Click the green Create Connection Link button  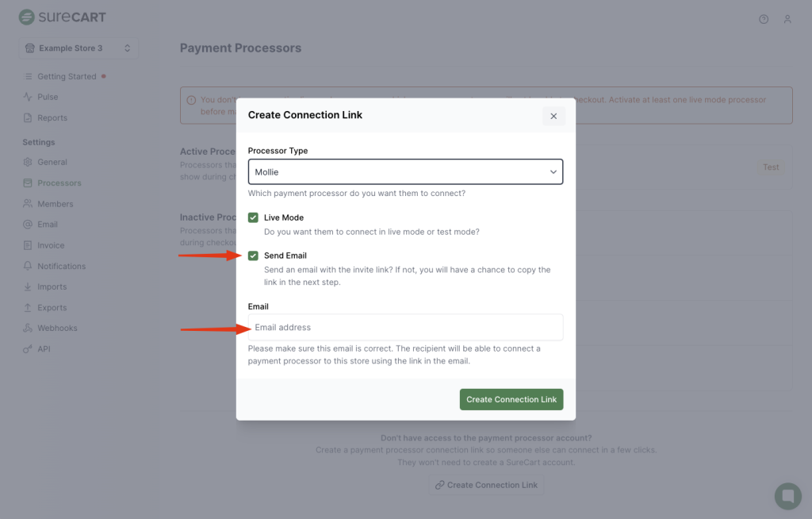(x=511, y=399)
